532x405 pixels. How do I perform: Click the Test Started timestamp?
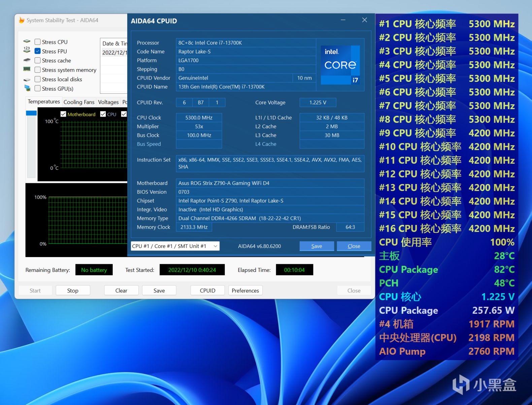point(192,270)
